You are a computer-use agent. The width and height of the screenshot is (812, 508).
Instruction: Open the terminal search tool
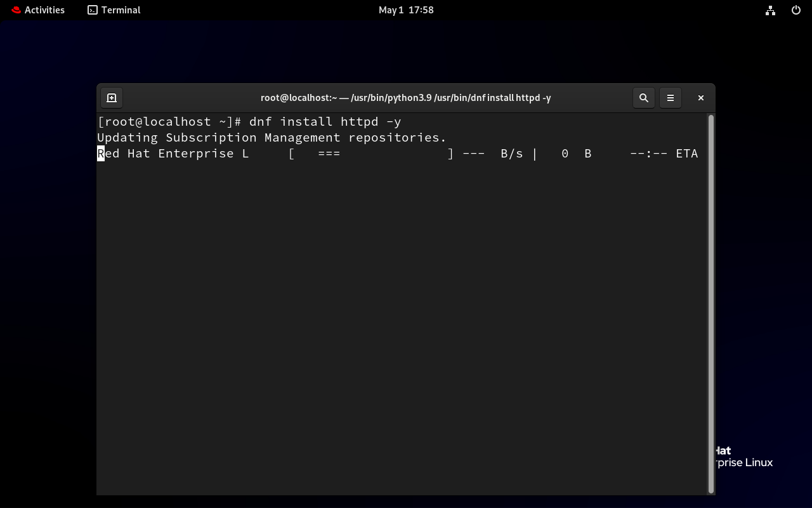(644, 98)
